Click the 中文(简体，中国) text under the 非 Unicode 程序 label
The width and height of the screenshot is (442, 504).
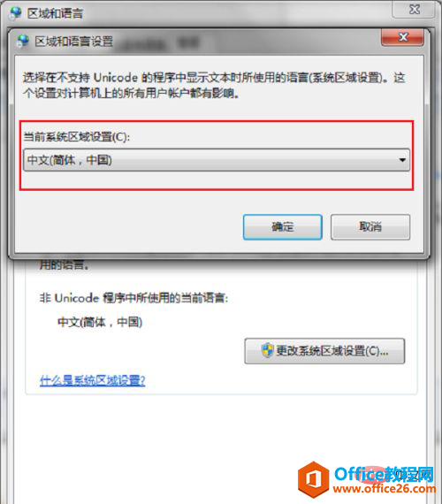point(100,322)
